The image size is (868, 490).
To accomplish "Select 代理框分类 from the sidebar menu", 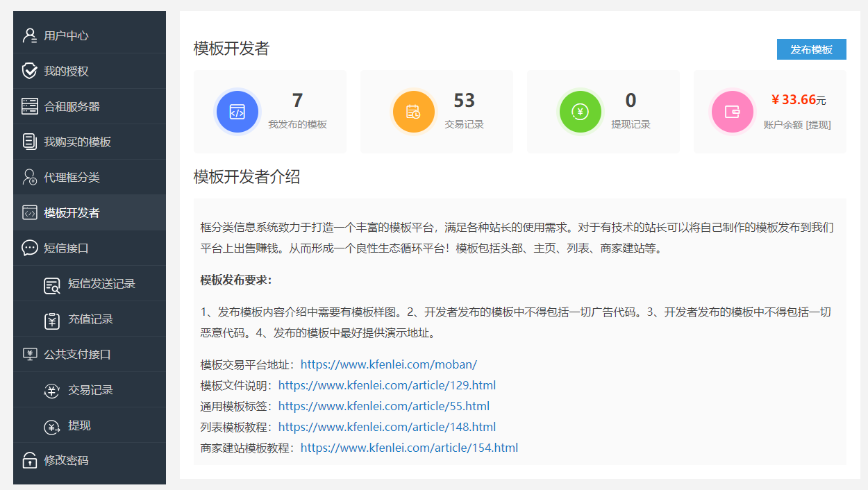I will click(x=72, y=177).
